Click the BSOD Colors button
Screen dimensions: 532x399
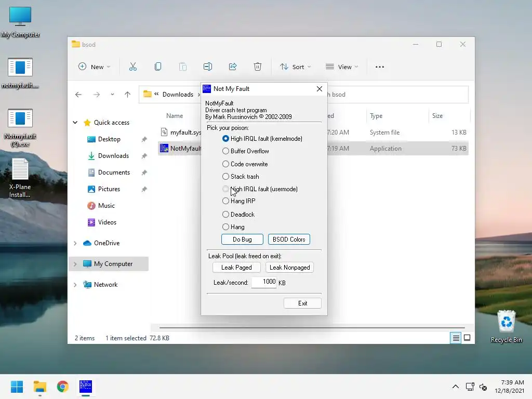coord(289,239)
